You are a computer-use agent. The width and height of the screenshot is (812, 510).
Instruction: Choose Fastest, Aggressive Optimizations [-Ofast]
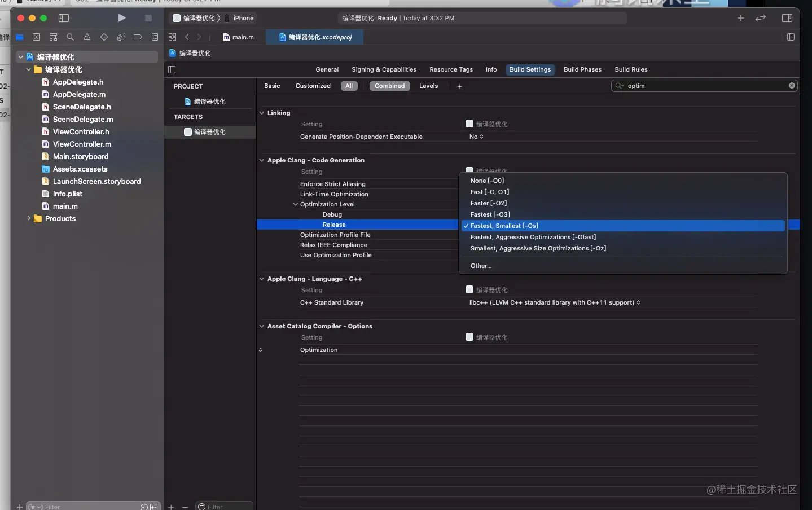point(623,237)
